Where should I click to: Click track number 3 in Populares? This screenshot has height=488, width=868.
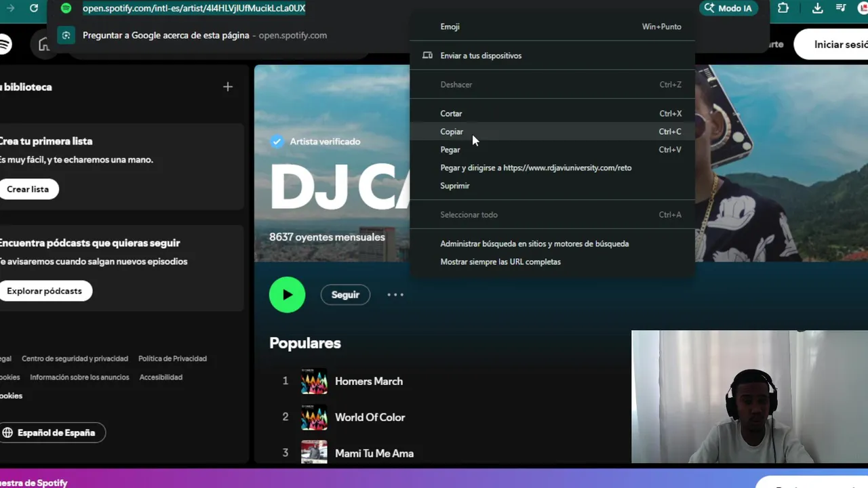285,453
